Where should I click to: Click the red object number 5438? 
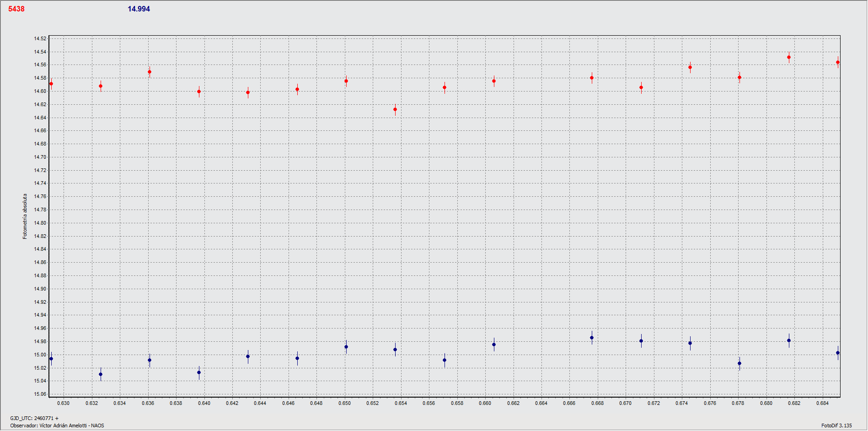[16, 9]
